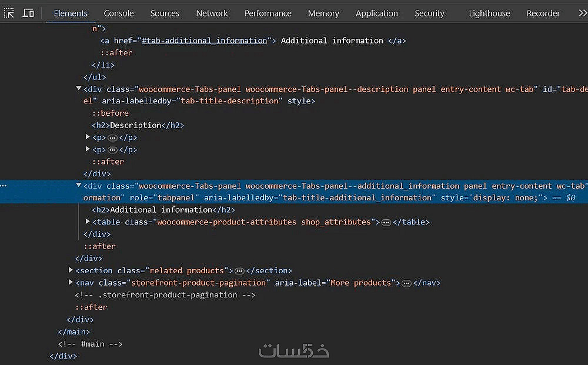Image resolution: width=588 pixels, height=365 pixels.
Task: Click the three-dot actions beside the selected row
Action: (4, 186)
